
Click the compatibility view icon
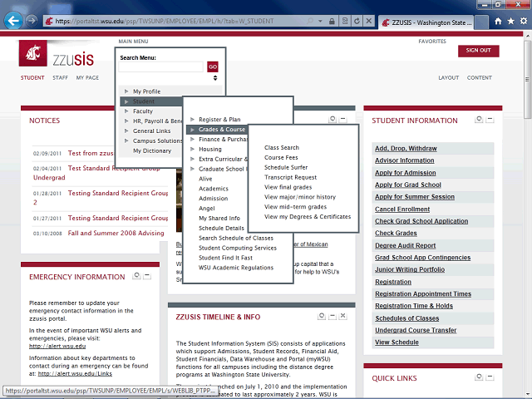(x=345, y=21)
